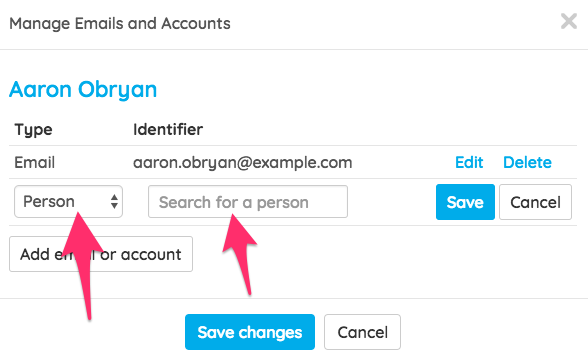Cancel the new account row
Viewport: 588px width, 361px height.
pos(535,202)
